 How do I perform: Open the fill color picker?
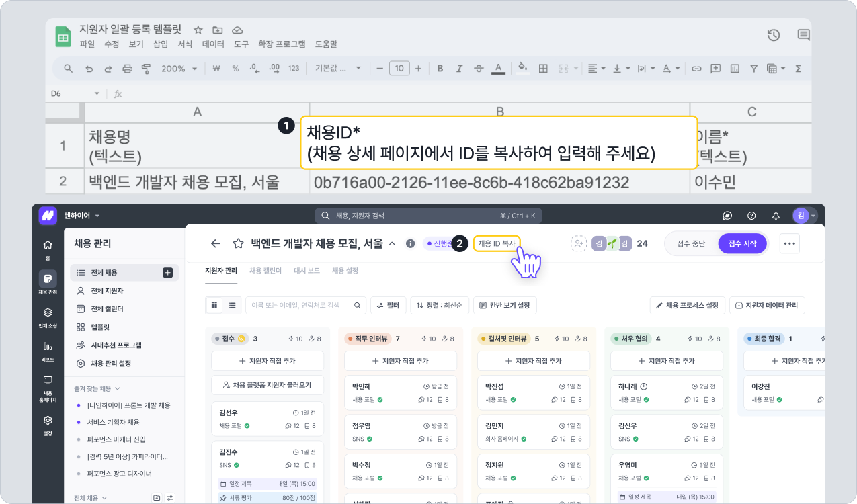522,69
